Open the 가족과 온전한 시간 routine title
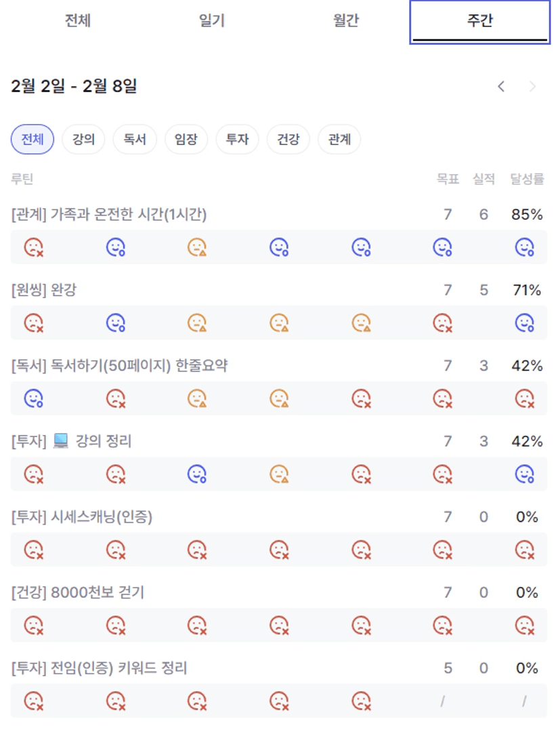 (x=109, y=215)
